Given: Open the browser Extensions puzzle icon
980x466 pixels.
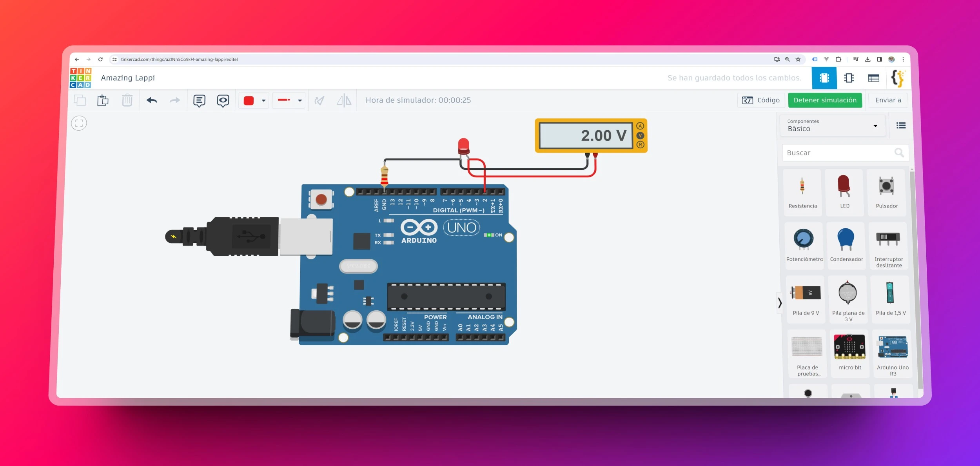Looking at the screenshot, I should pyautogui.click(x=838, y=59).
